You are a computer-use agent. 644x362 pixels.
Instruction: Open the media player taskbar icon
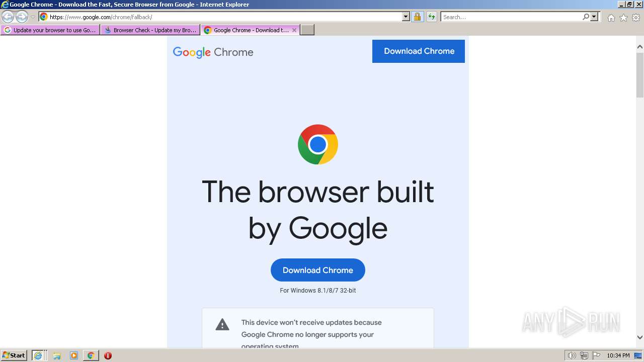tap(74, 355)
